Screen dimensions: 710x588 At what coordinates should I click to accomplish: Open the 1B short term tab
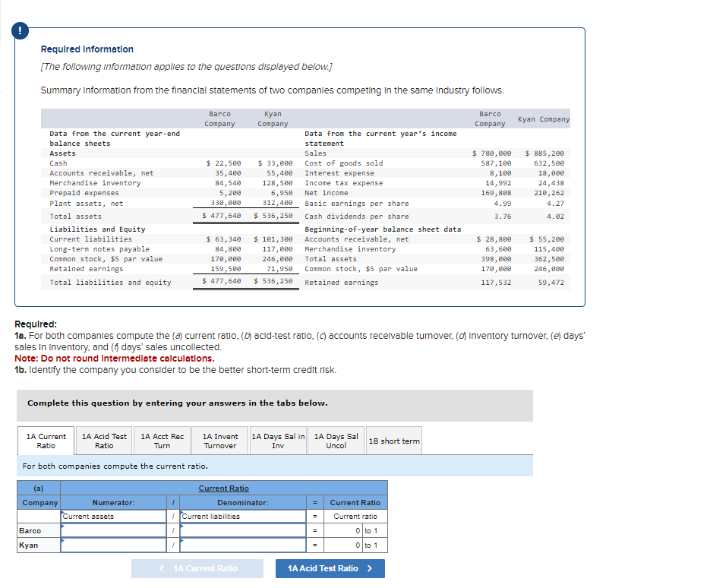394,441
